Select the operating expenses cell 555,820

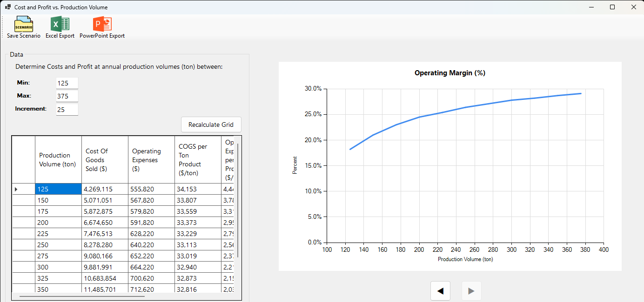(151, 189)
